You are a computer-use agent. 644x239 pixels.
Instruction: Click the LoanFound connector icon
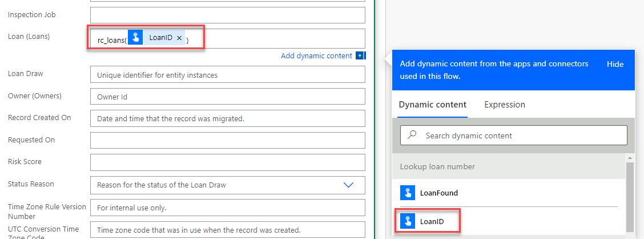click(x=407, y=193)
